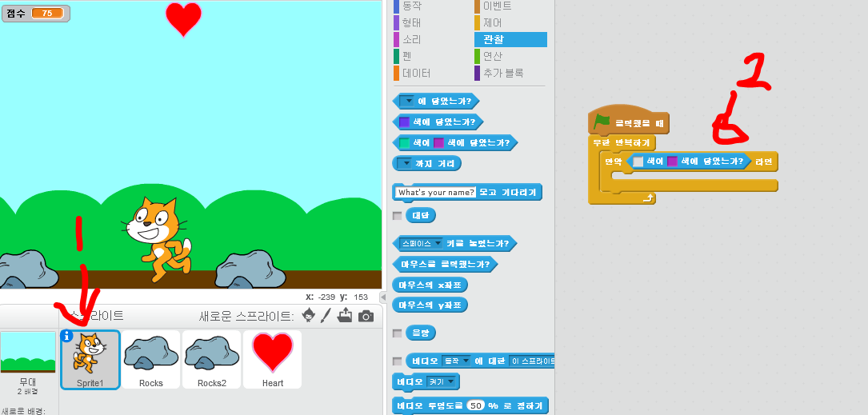
Task: Pick purple swatch in palette '색에 닿았는가?' block
Action: (405, 122)
